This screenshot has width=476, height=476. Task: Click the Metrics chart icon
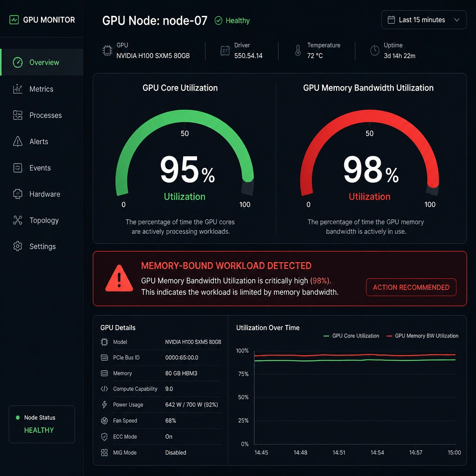[18, 89]
